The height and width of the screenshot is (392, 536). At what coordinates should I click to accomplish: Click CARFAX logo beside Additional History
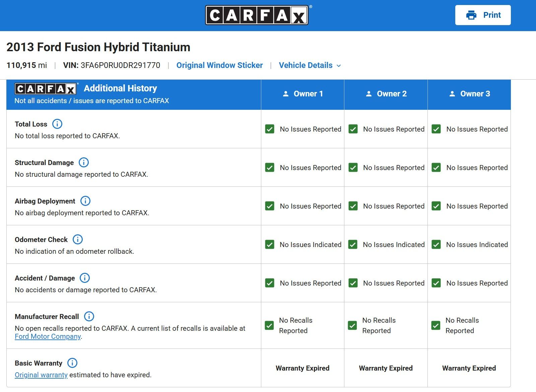pyautogui.click(x=46, y=89)
